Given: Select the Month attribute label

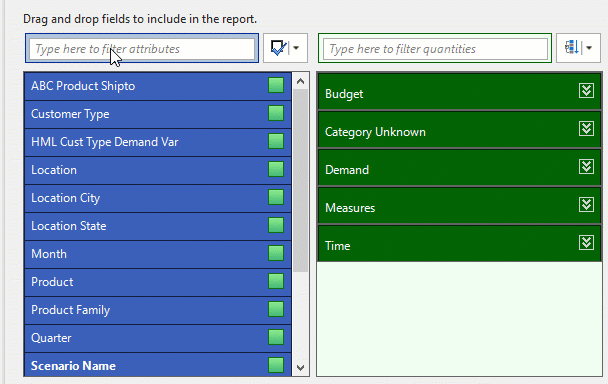Looking at the screenshot, I should click(x=49, y=254).
